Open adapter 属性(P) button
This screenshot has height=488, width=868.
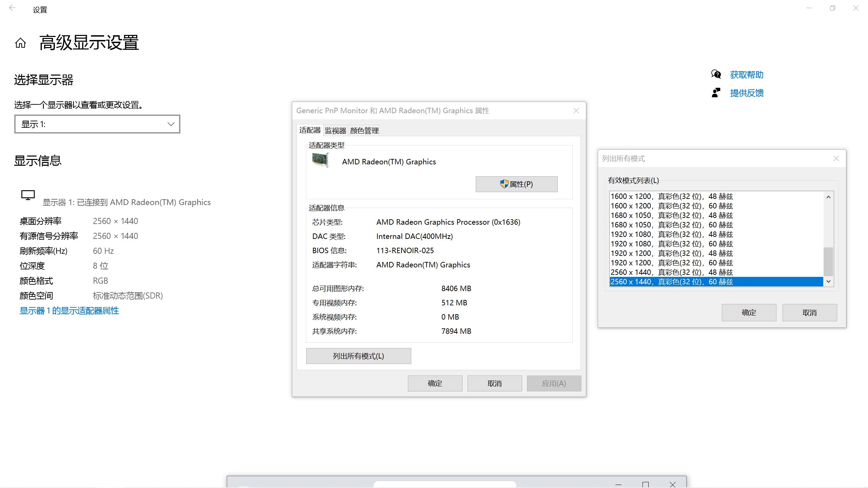516,184
